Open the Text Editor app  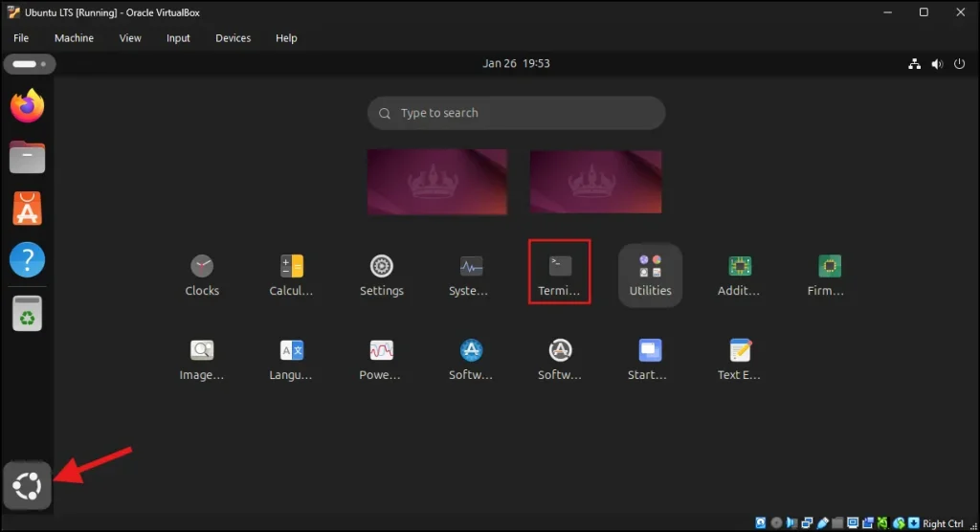click(740, 360)
